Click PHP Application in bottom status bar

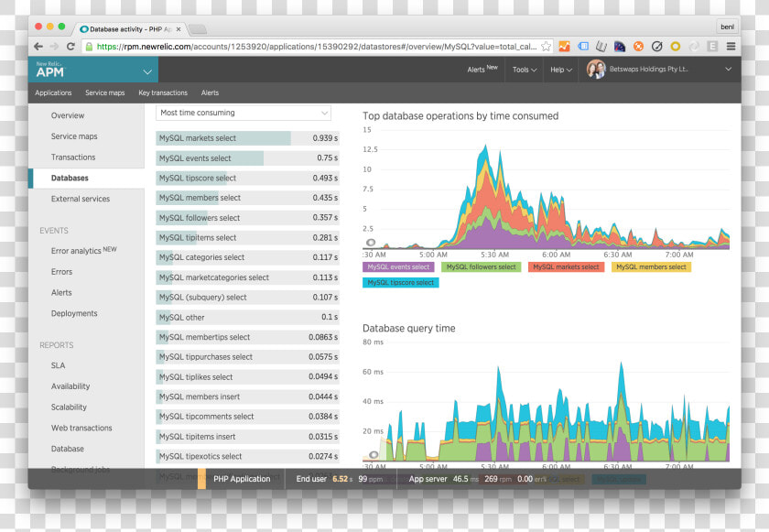point(242,479)
